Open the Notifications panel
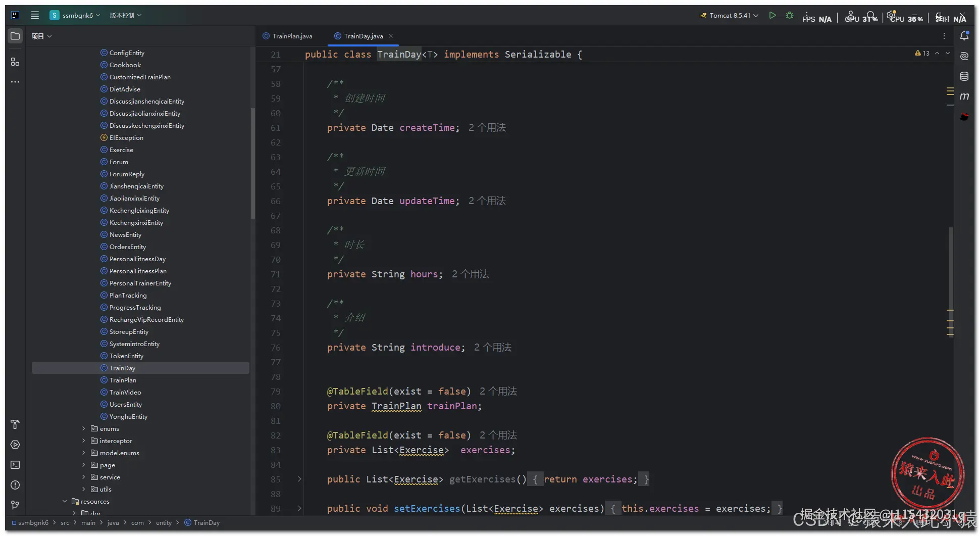 [964, 36]
